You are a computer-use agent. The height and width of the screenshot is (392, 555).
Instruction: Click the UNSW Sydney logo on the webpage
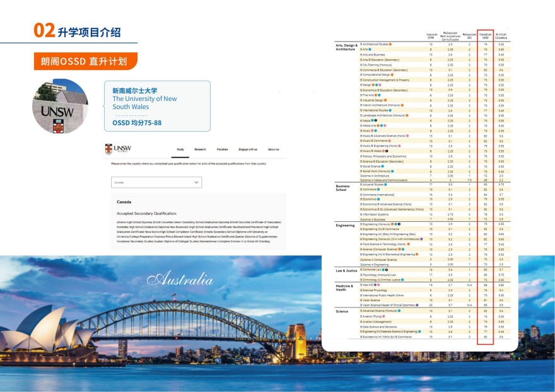click(x=118, y=149)
